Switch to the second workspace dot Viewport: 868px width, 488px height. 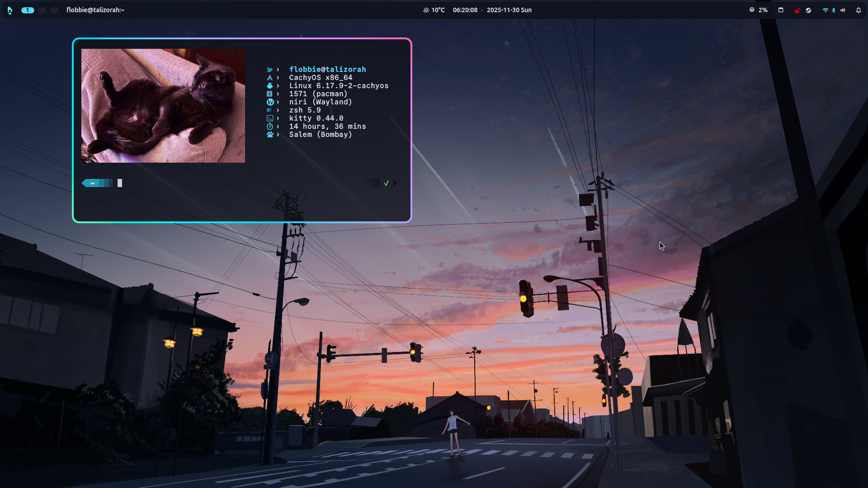pyautogui.click(x=42, y=10)
